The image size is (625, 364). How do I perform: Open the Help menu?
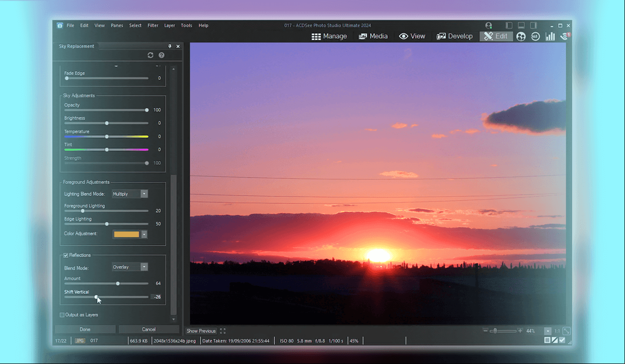[x=203, y=26]
